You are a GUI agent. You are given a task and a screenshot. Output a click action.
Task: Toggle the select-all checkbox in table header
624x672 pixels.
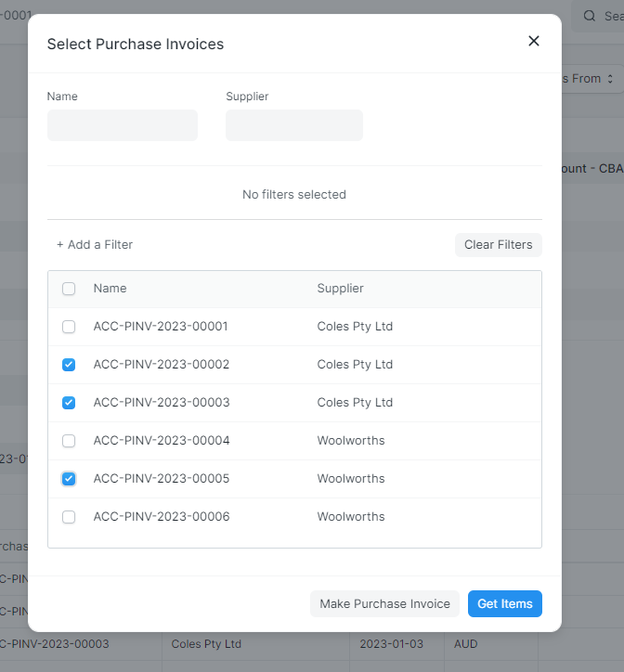pyautogui.click(x=69, y=289)
